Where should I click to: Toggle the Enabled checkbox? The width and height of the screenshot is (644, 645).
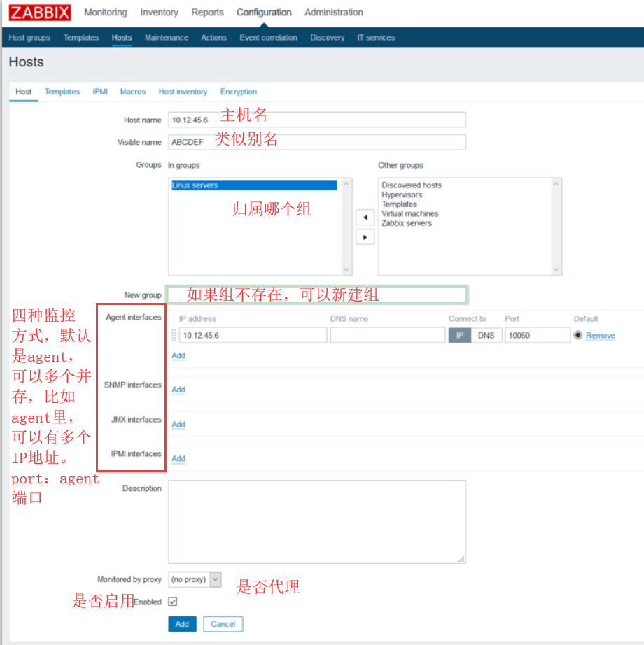tap(173, 602)
